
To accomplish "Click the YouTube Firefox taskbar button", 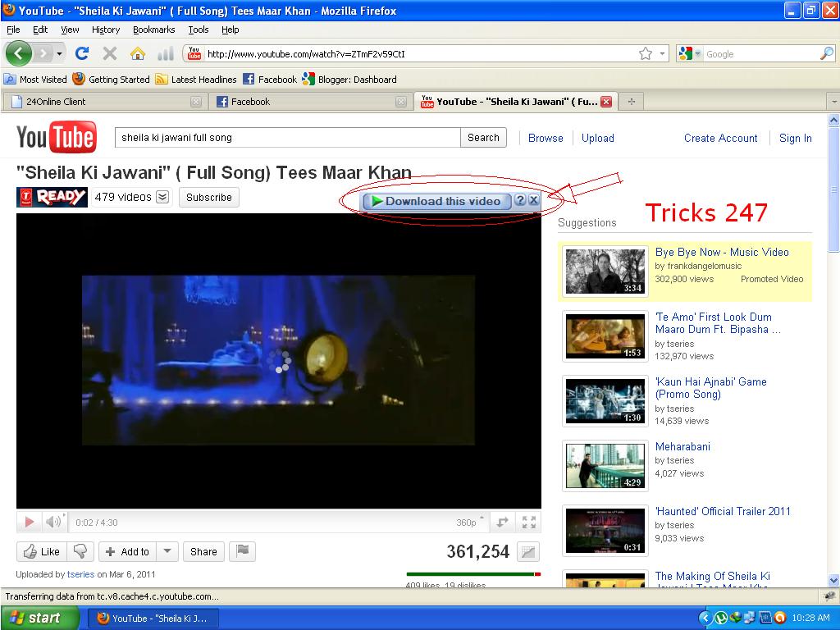I will tap(153, 619).
